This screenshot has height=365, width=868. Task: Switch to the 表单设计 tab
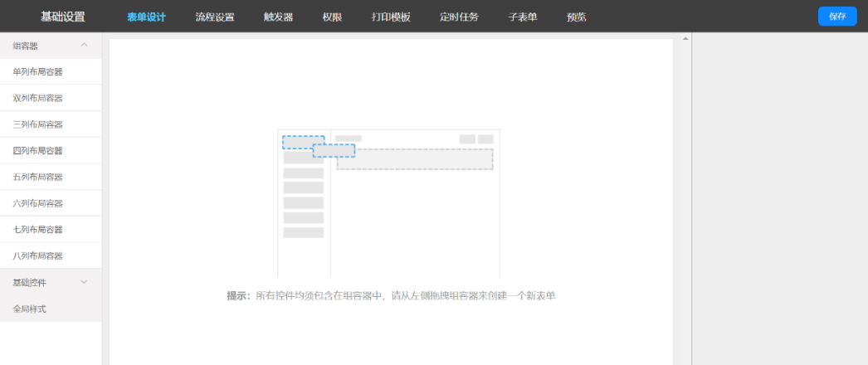pyautogui.click(x=146, y=17)
